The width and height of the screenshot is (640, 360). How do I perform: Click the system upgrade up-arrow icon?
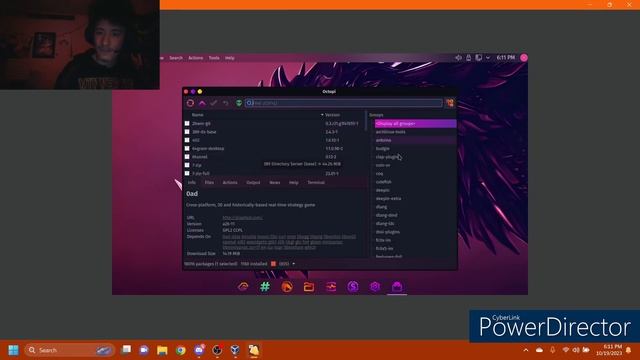pos(202,103)
